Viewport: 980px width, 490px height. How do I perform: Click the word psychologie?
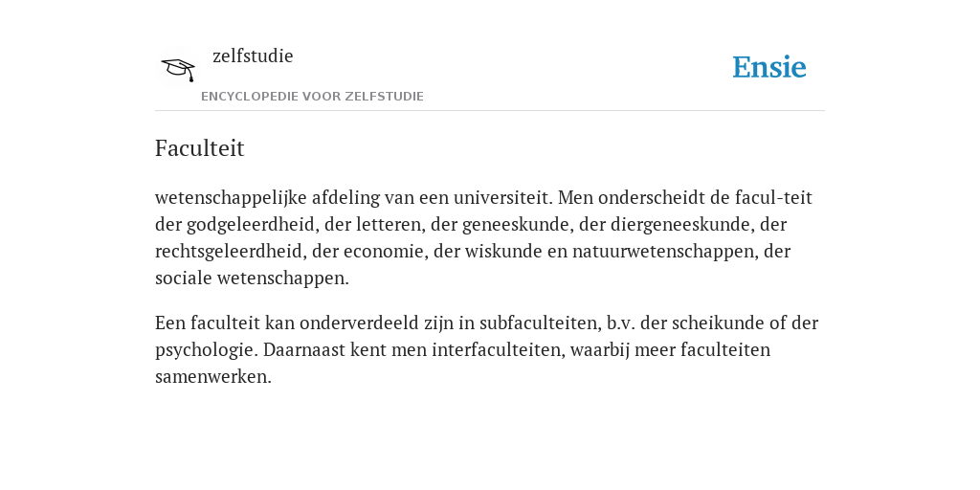pos(205,350)
